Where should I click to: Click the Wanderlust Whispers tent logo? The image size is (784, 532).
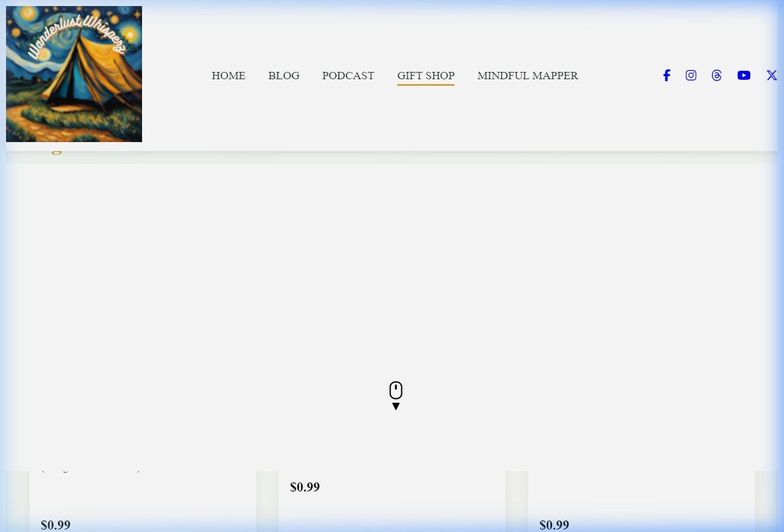click(x=74, y=74)
